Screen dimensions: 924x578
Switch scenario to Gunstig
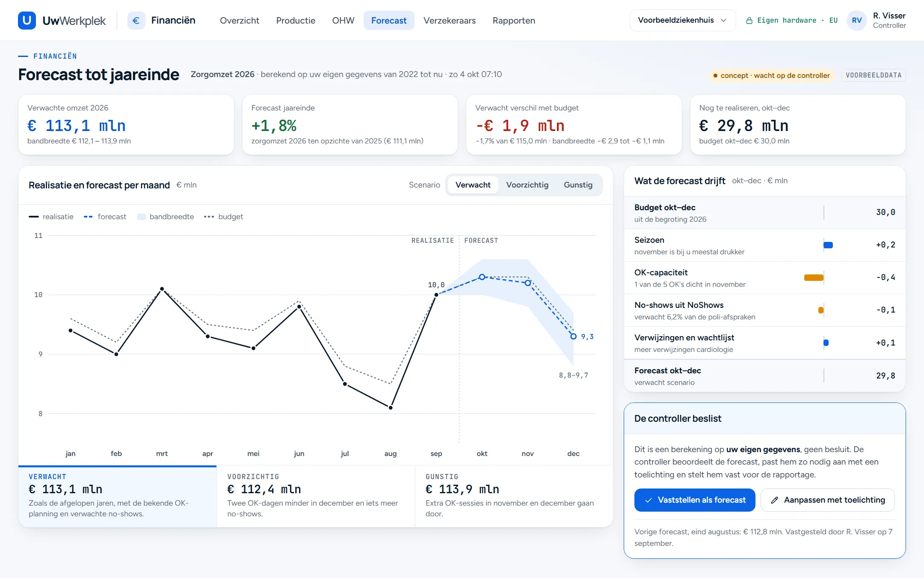(578, 185)
